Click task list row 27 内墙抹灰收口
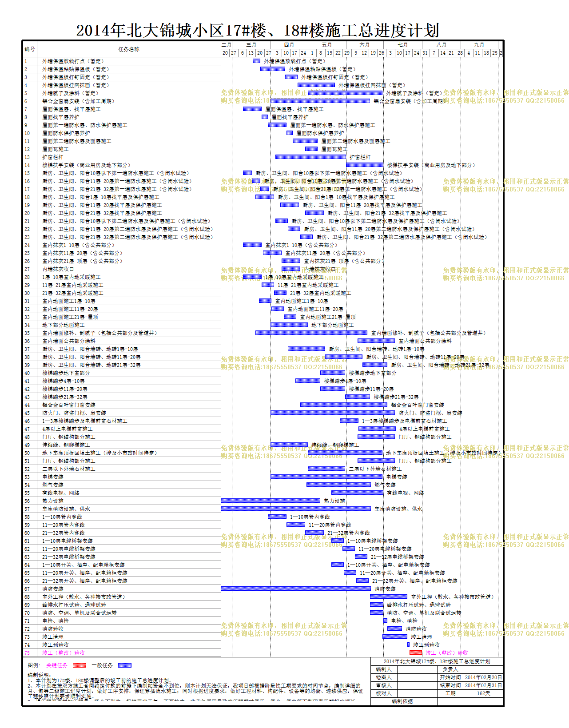 click(x=122, y=269)
